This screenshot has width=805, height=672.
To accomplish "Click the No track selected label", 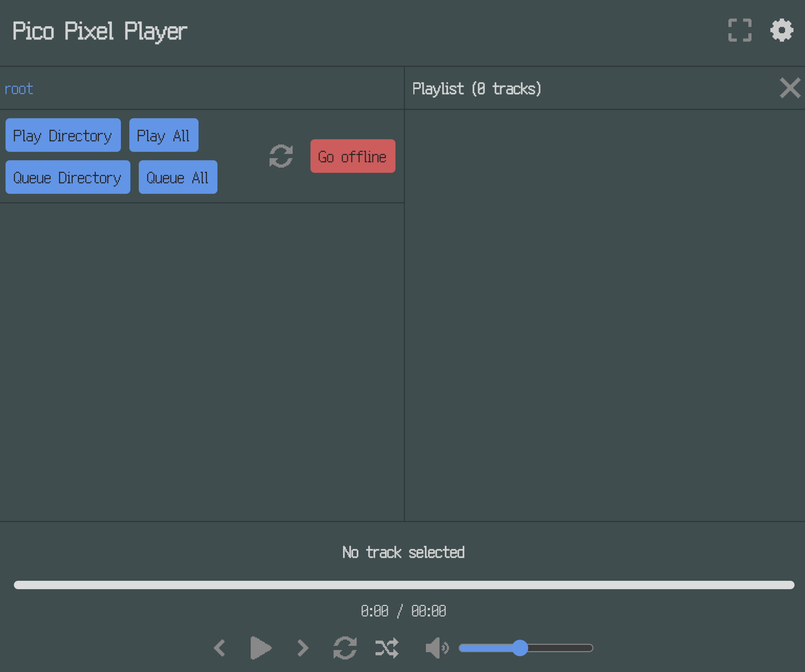I will (x=403, y=552).
